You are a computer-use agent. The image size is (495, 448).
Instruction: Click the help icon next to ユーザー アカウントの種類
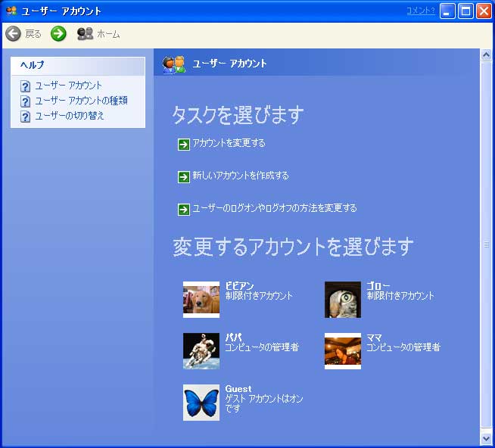coord(25,101)
